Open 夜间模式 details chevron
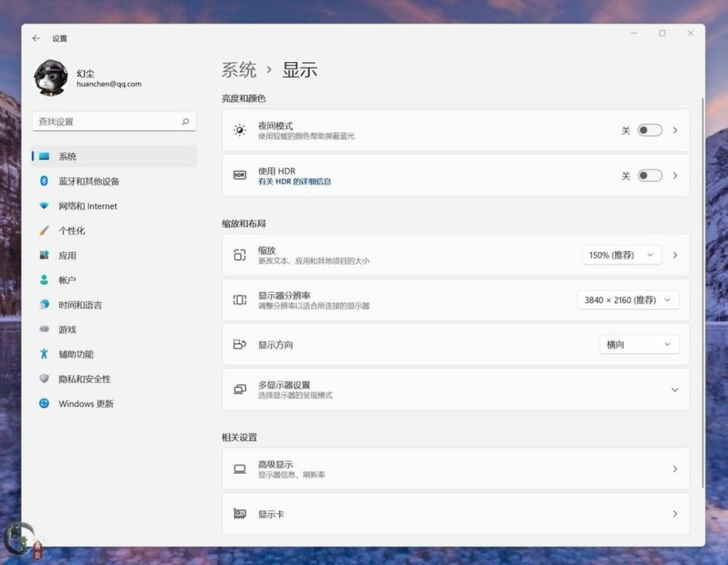728x565 pixels. 675,130
